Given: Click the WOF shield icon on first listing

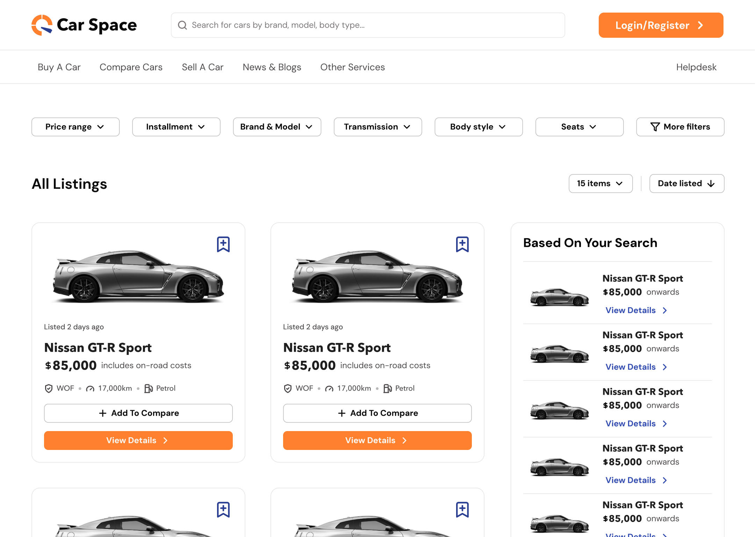Looking at the screenshot, I should pyautogui.click(x=49, y=388).
